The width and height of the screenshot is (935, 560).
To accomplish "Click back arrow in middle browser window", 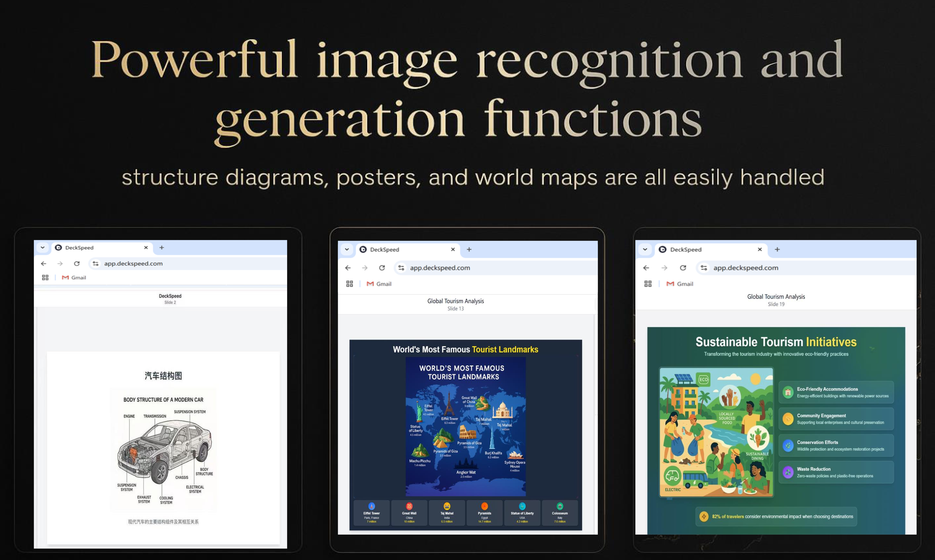I will (x=348, y=268).
